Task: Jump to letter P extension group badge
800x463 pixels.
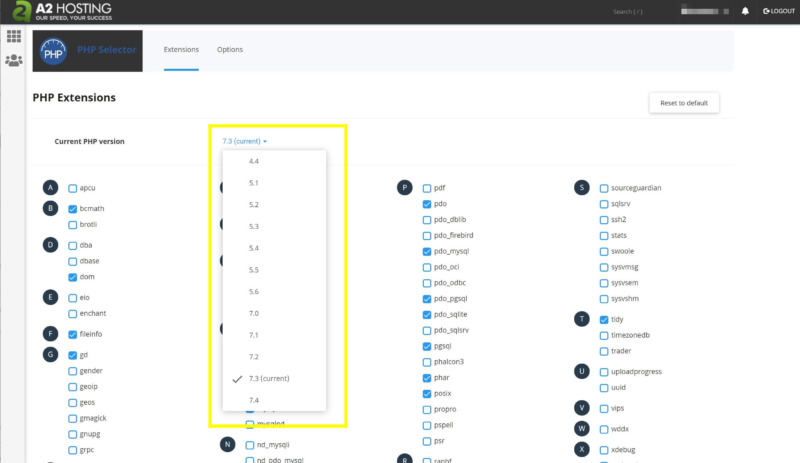Action: click(x=405, y=188)
